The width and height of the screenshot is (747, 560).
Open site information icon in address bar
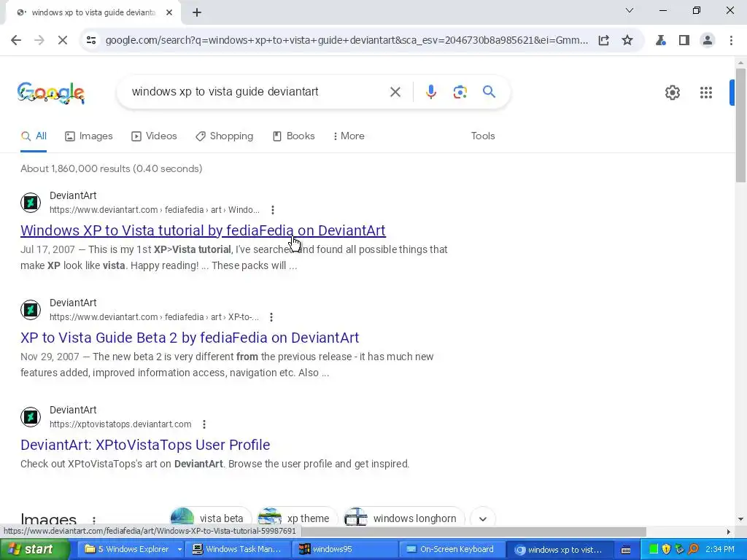(91, 41)
